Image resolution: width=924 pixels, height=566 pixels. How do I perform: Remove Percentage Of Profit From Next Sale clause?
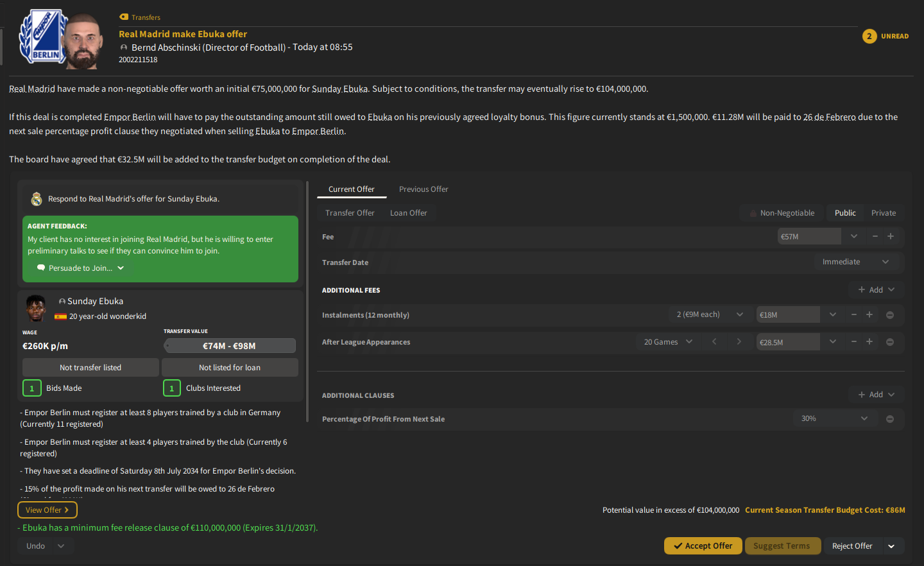tap(890, 419)
